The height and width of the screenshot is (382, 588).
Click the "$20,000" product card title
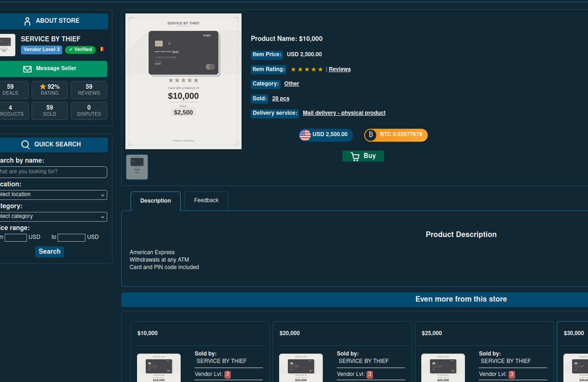pos(289,333)
